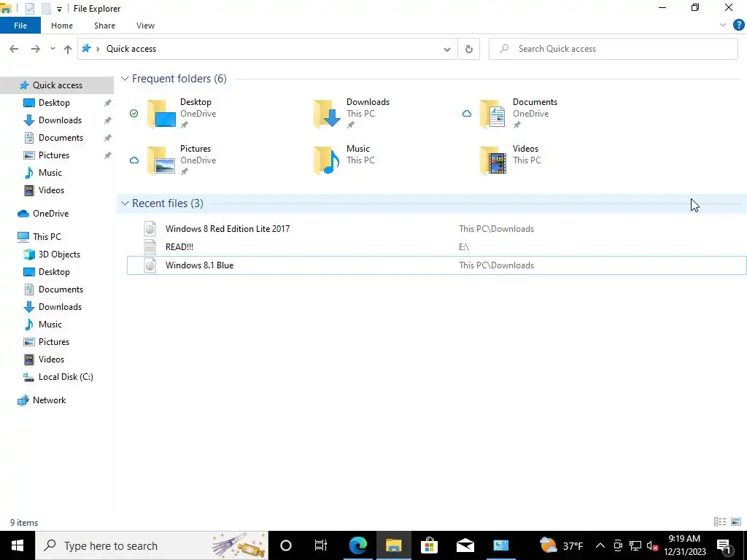The image size is (747, 560).
Task: Open the weather widget showing 37°F
Action: tap(561, 545)
